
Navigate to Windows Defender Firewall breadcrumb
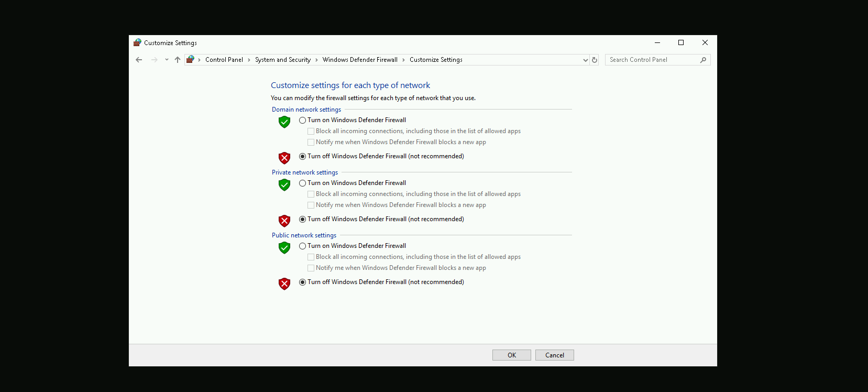tap(360, 60)
